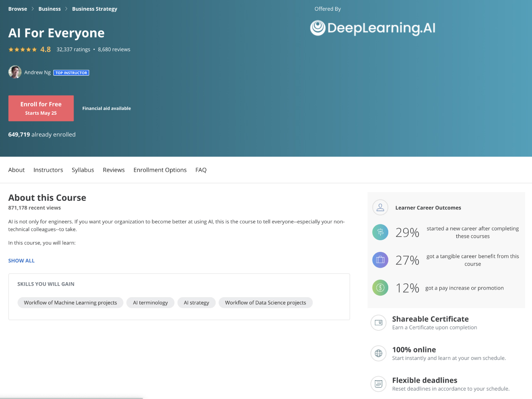Screen dimensions: 532x399
Task: Open the Syllabus tab
Action: (83, 170)
